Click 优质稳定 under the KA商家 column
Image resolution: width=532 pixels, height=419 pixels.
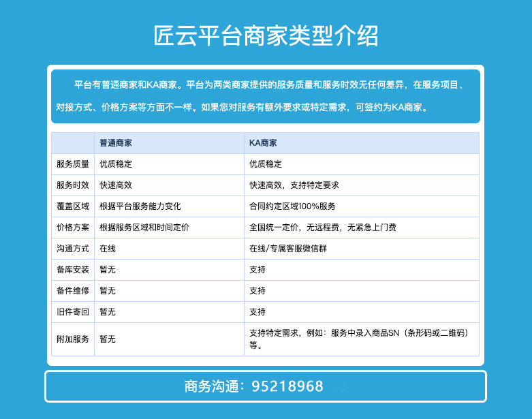click(266, 164)
